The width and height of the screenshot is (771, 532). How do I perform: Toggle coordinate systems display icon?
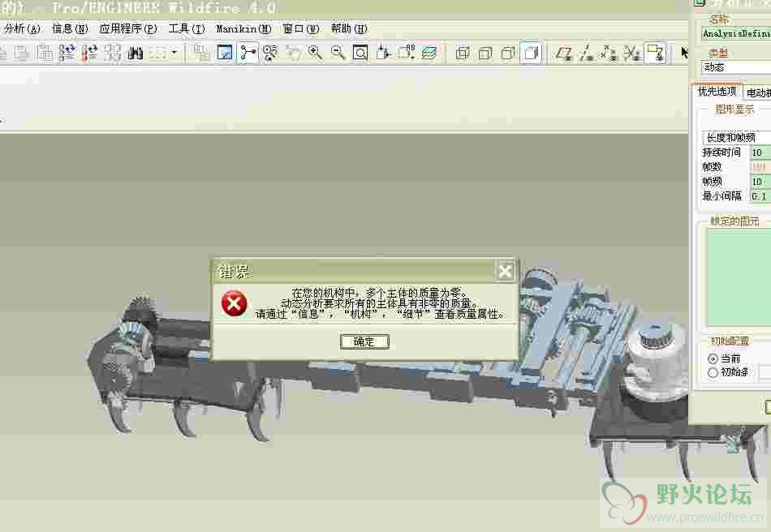point(632,53)
